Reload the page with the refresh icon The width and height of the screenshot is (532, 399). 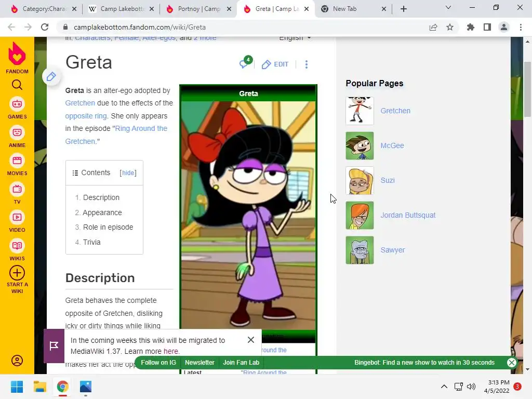tap(45, 27)
